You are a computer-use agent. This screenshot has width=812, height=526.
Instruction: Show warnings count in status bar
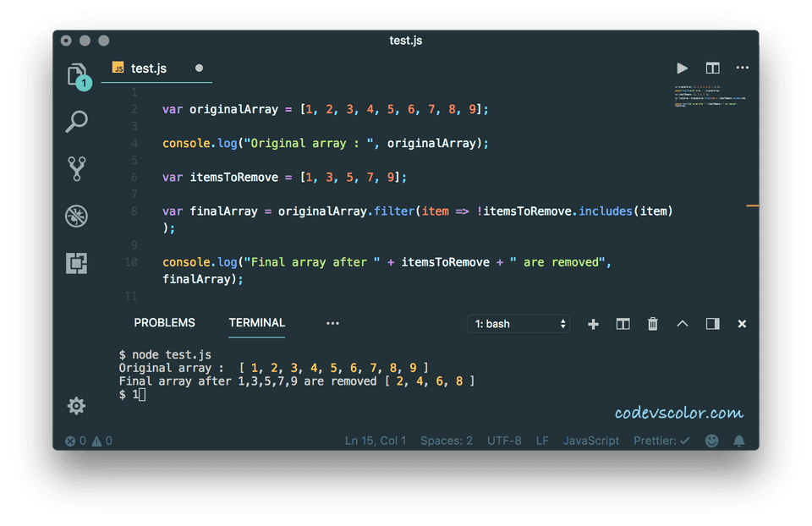pos(102,441)
